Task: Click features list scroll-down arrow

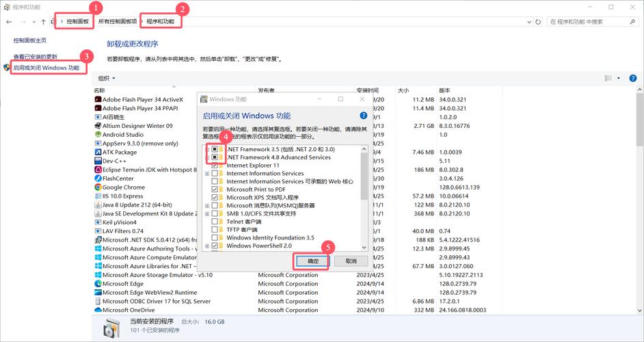Action: point(364,248)
